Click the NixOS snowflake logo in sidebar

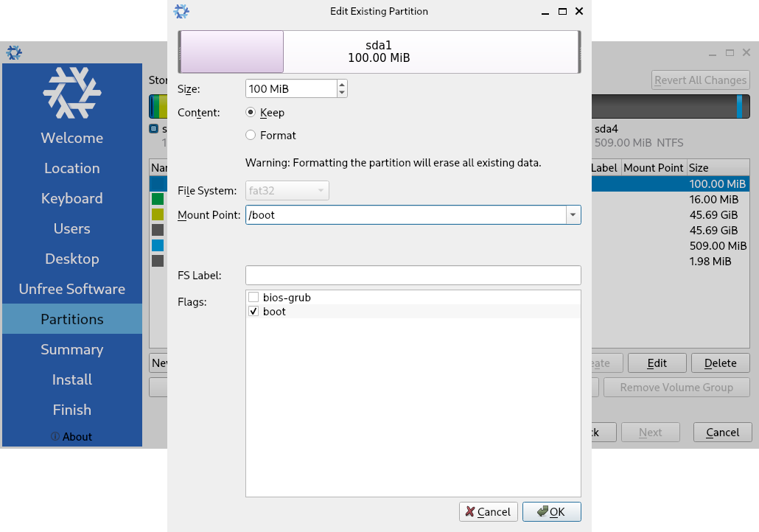tap(71, 93)
